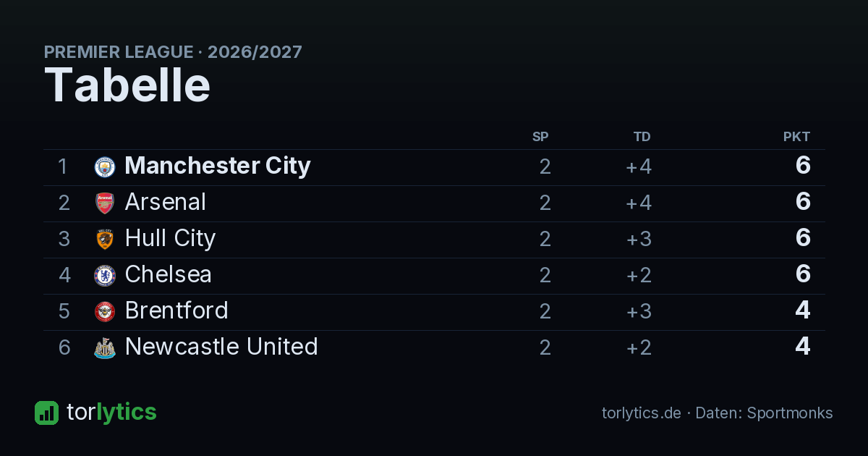Screen dimensions: 868x456
Task: Click the SP column header
Action: pyautogui.click(x=540, y=137)
